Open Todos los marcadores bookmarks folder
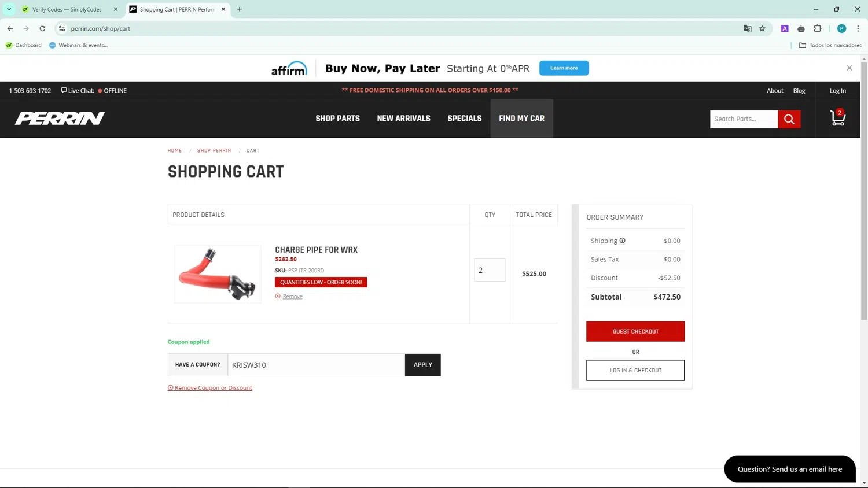This screenshot has height=488, width=868. pyautogui.click(x=830, y=45)
